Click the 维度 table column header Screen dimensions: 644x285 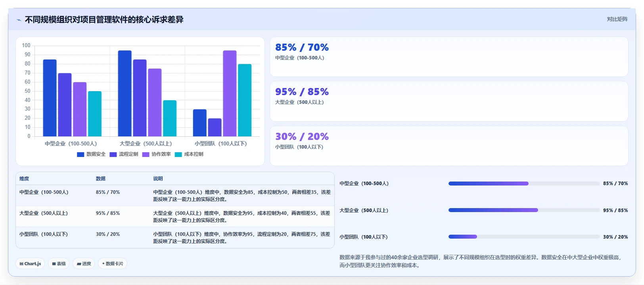pos(24,179)
